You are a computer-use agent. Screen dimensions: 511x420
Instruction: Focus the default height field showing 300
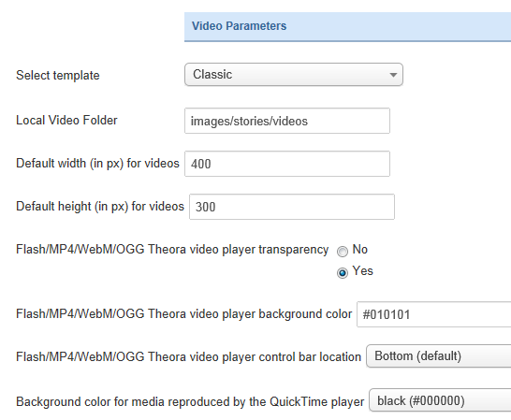[292, 207]
